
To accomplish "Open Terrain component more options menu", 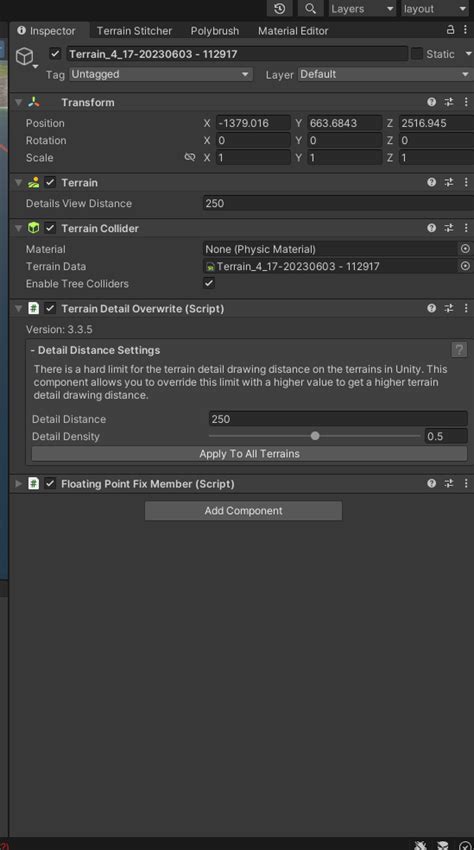I will click(x=466, y=182).
